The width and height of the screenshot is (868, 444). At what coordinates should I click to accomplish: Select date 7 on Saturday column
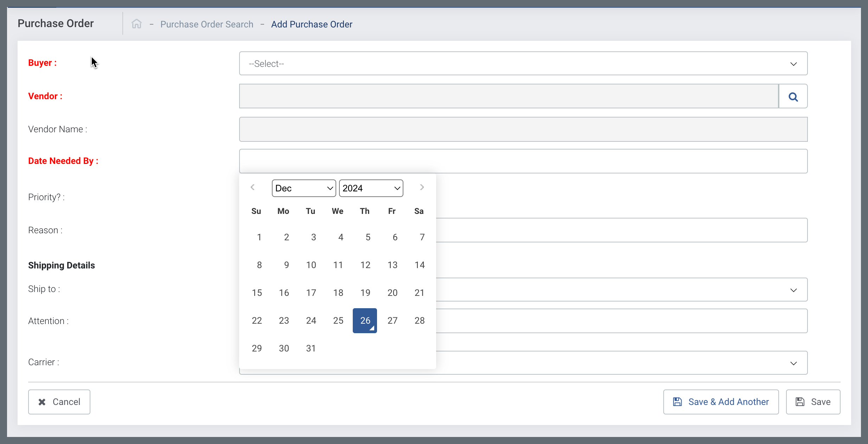422,237
